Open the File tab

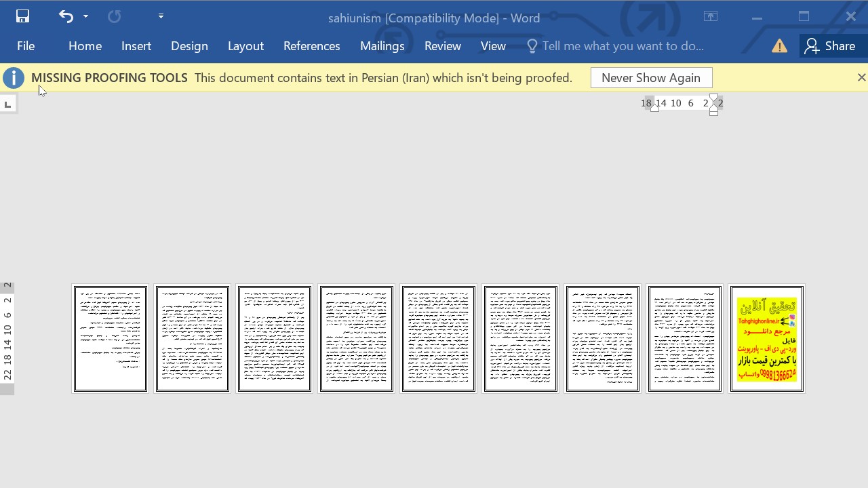point(26,46)
